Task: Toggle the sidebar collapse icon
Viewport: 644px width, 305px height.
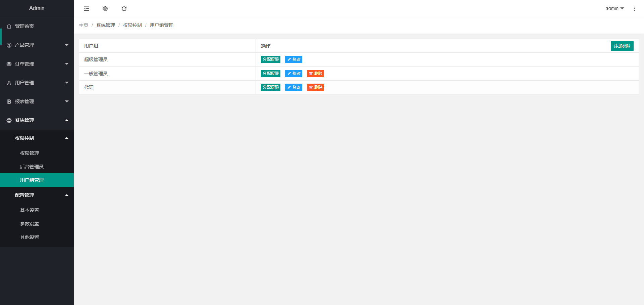Action: click(x=87, y=9)
